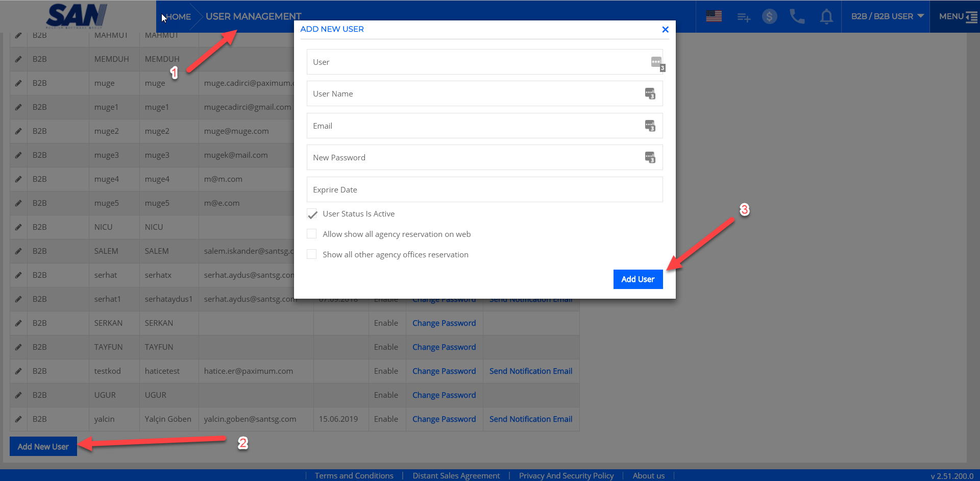Open the dollar currency icon
This screenshot has height=481, width=980.
769,16
